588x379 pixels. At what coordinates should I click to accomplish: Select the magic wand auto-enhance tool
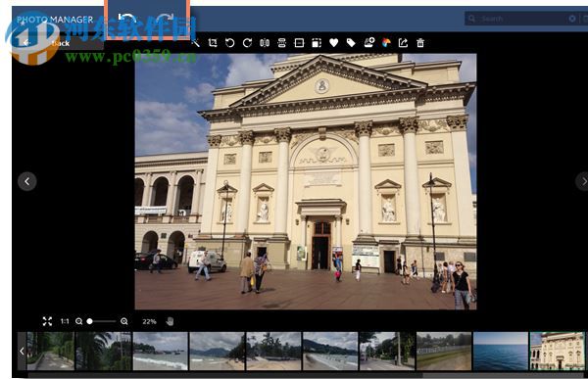point(195,43)
